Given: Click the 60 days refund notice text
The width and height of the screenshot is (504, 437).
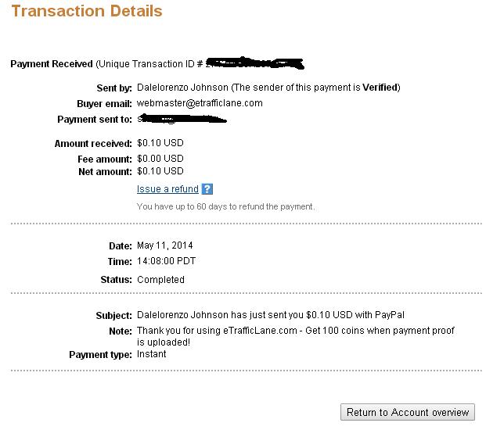Looking at the screenshot, I should pyautogui.click(x=225, y=206).
